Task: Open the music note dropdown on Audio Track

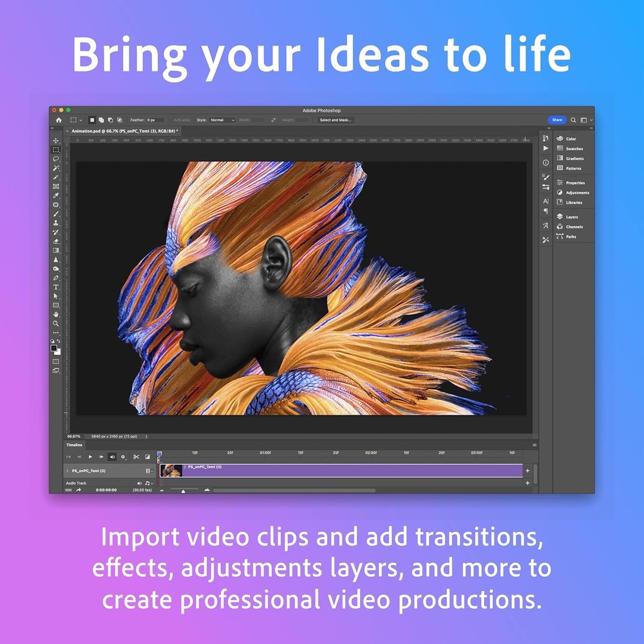Action: (147, 483)
